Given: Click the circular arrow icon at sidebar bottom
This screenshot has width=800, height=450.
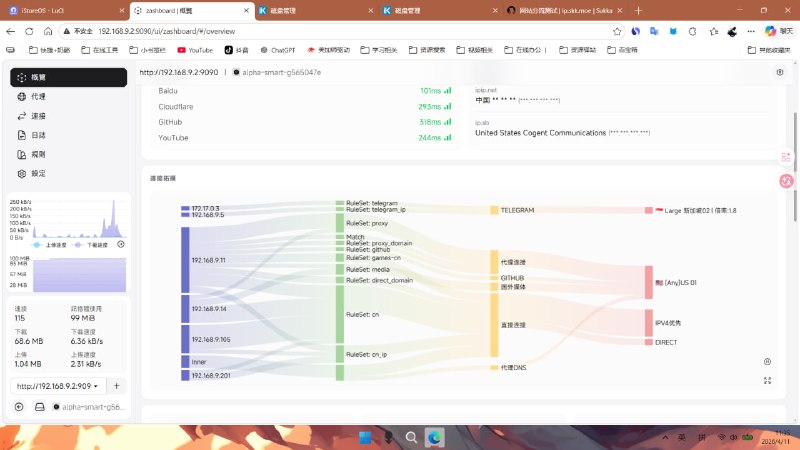Looking at the screenshot, I should [19, 407].
